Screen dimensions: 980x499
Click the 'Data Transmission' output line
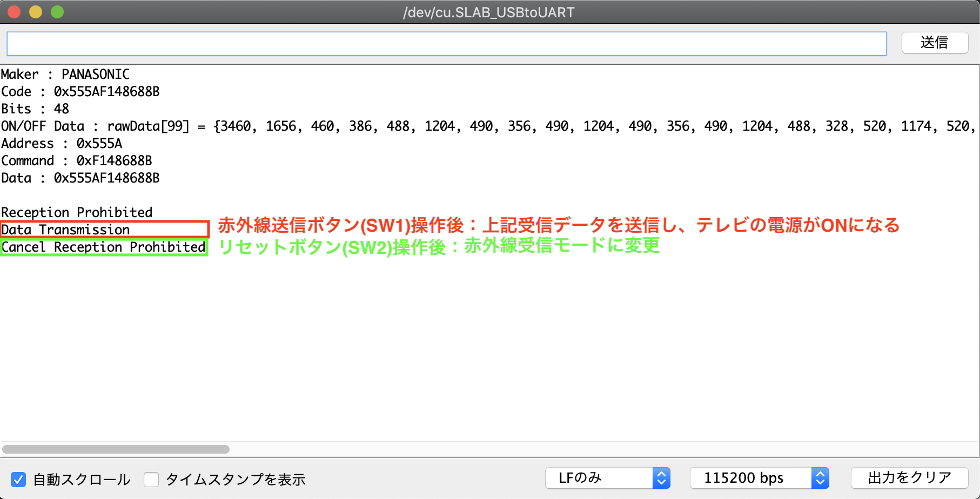click(x=65, y=230)
